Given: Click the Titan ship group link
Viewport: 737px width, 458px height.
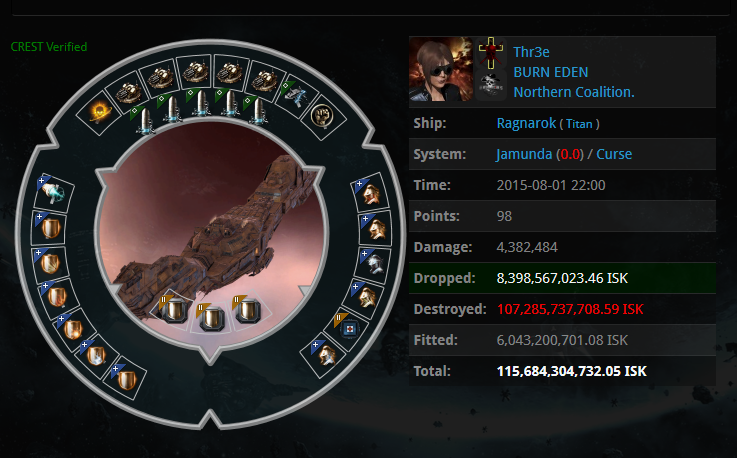Looking at the screenshot, I should (579, 124).
